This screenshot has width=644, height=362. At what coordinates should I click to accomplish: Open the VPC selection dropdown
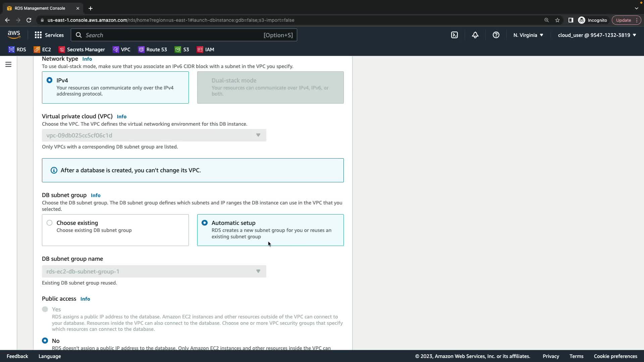pos(154,135)
